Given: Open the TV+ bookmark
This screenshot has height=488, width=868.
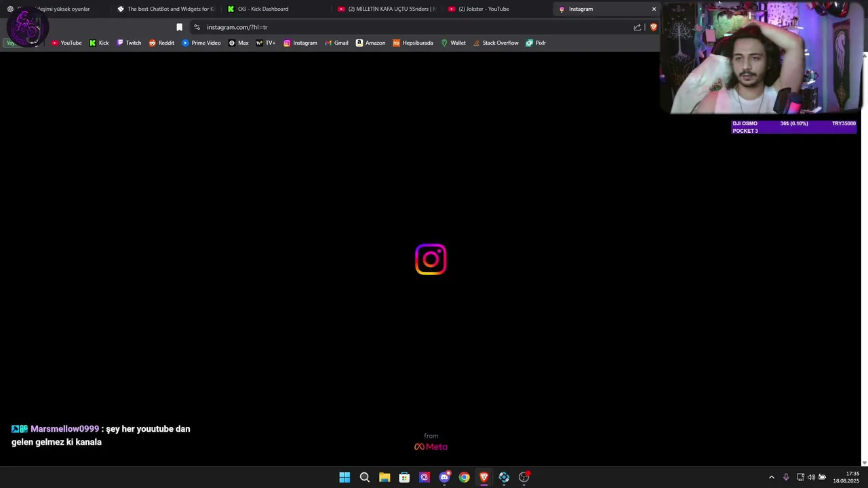Looking at the screenshot, I should click(266, 43).
